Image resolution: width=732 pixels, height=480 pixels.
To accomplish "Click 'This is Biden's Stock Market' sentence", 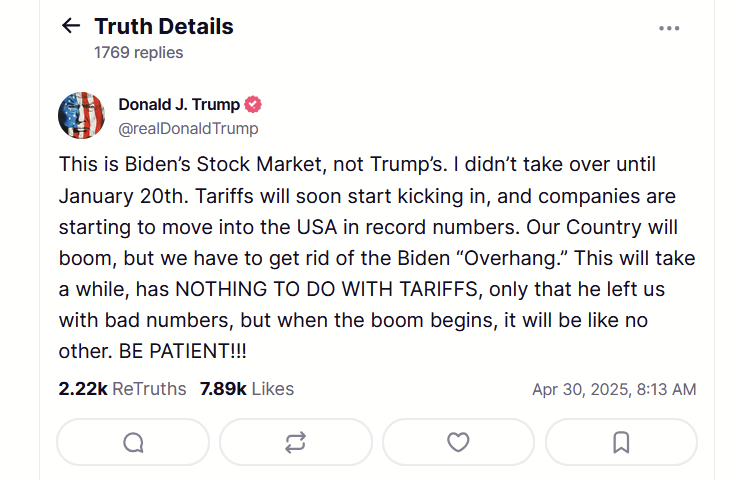I will click(190, 164).
